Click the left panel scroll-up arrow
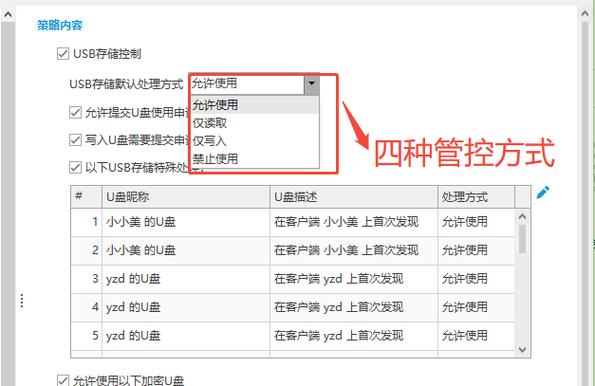595x386 pixels. click(x=8, y=14)
